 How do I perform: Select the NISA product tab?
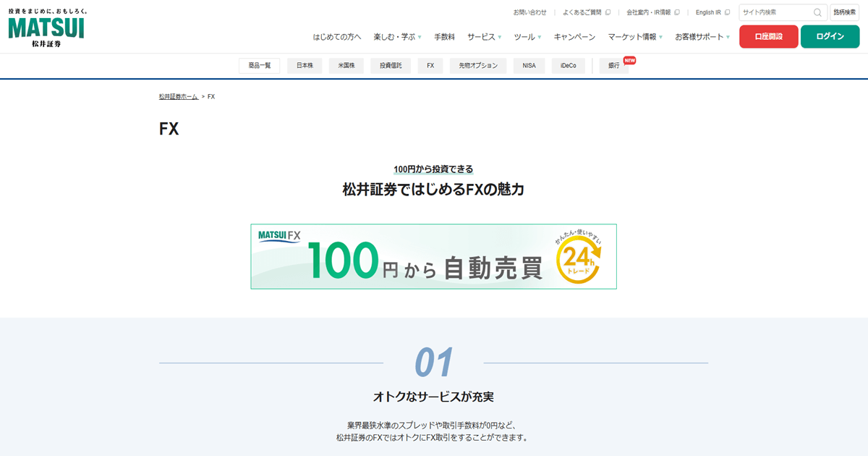[529, 66]
